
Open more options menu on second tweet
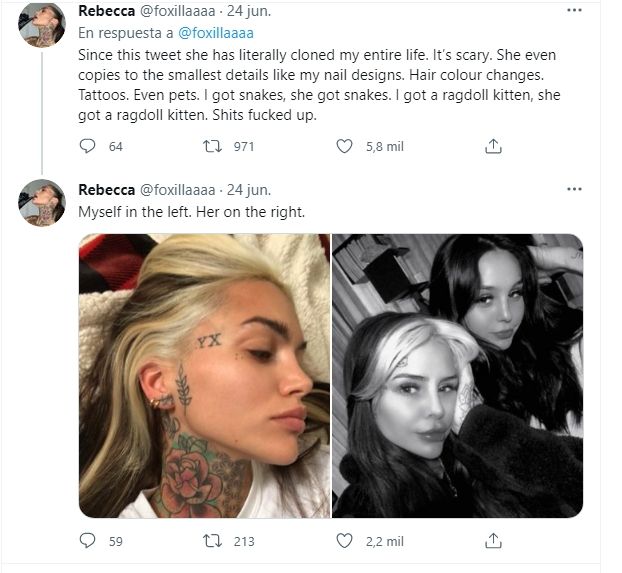click(x=574, y=188)
